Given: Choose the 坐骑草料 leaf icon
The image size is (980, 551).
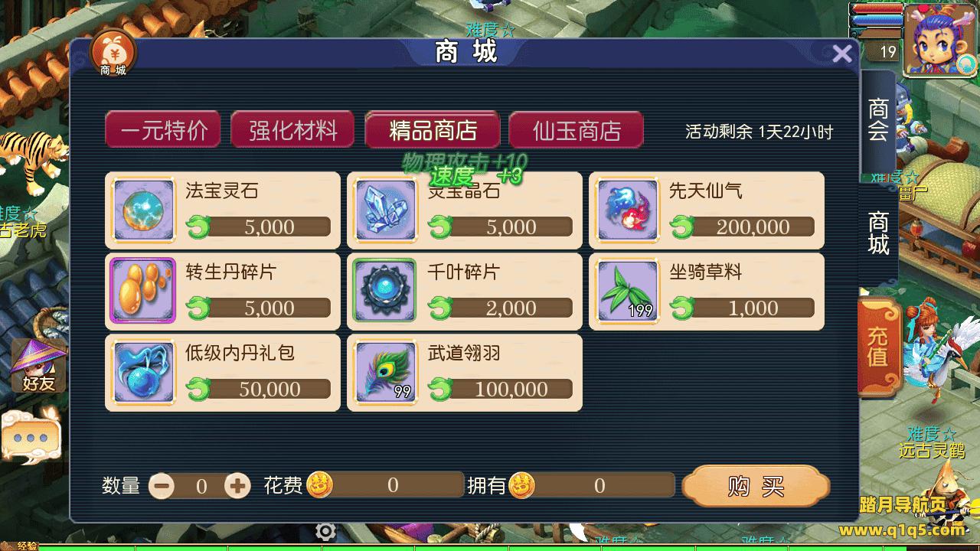Looking at the screenshot, I should click(627, 291).
